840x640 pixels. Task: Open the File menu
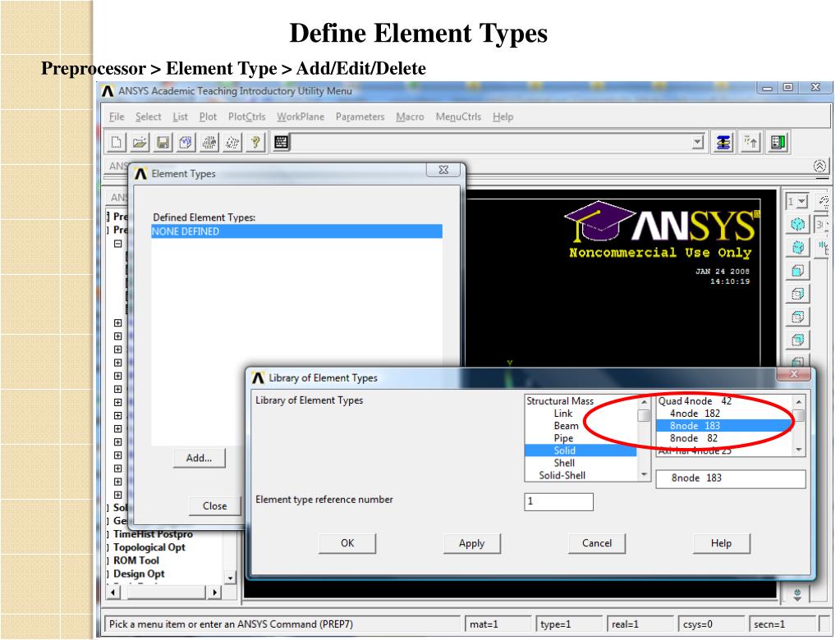tap(117, 117)
